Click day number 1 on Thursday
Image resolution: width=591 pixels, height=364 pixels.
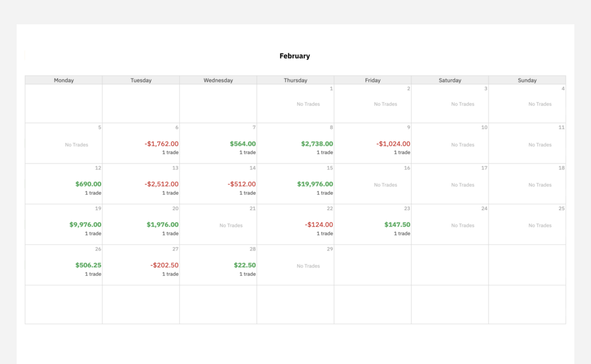331,89
